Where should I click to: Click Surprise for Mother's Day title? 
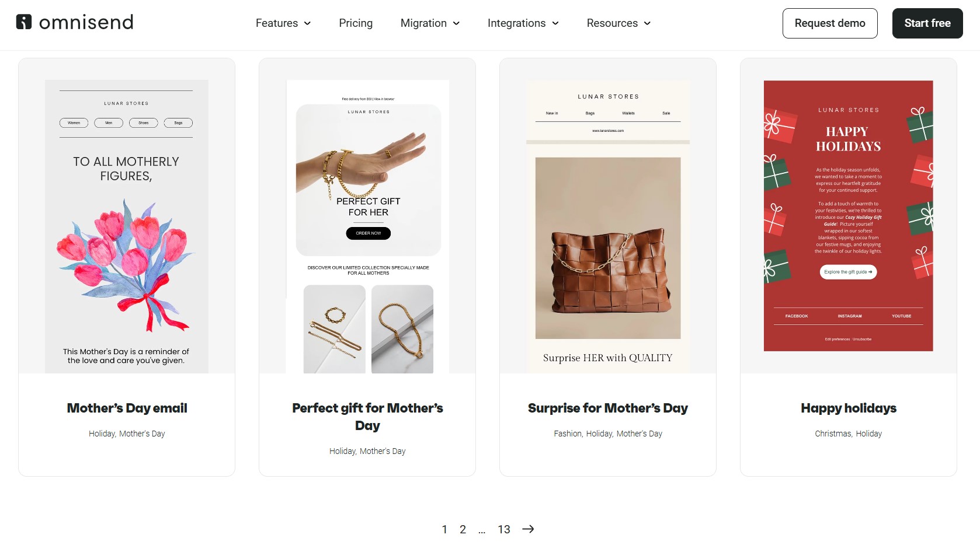pos(608,408)
